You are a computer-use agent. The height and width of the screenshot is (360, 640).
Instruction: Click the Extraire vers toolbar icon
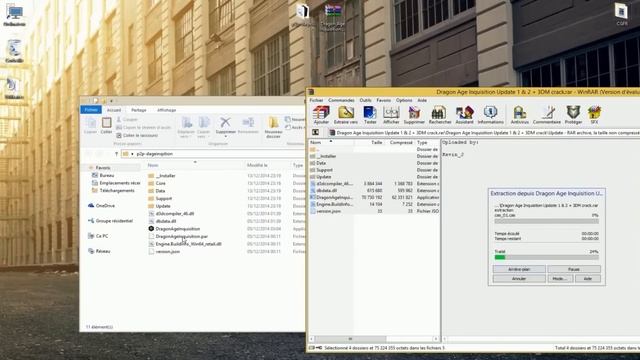coord(346,115)
